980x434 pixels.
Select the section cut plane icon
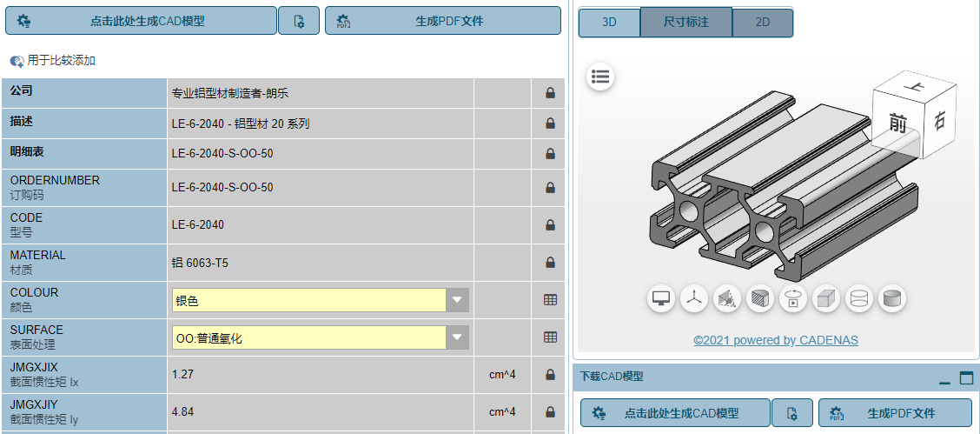coord(727,298)
